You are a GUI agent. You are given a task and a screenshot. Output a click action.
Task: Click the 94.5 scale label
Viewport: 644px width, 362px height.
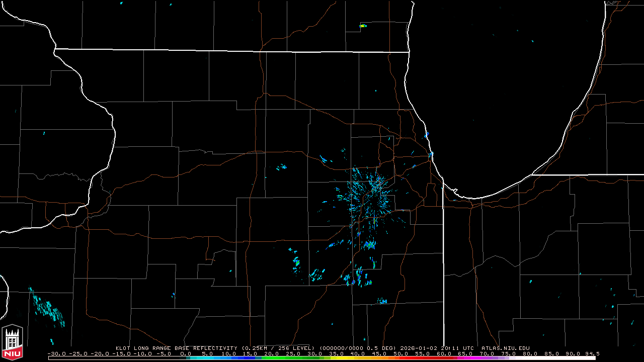point(593,353)
